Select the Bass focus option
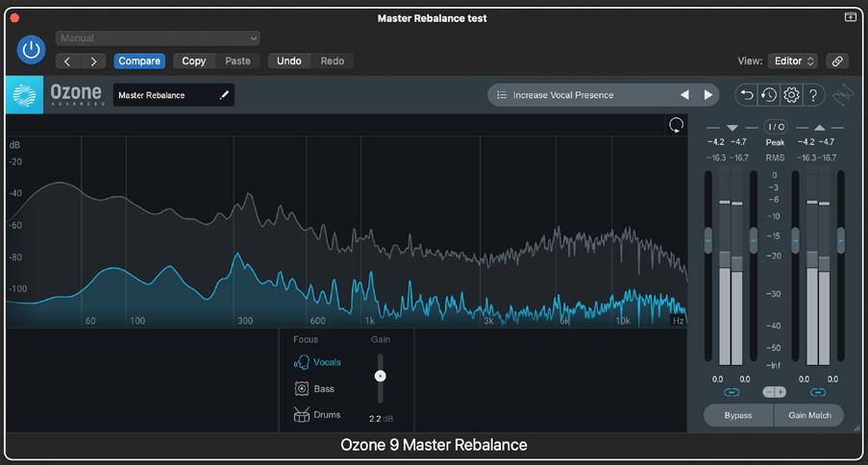868x465 pixels. [314, 388]
